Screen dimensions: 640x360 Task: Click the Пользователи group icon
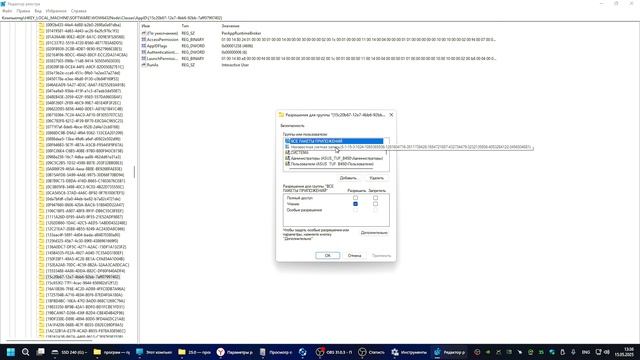287,164
